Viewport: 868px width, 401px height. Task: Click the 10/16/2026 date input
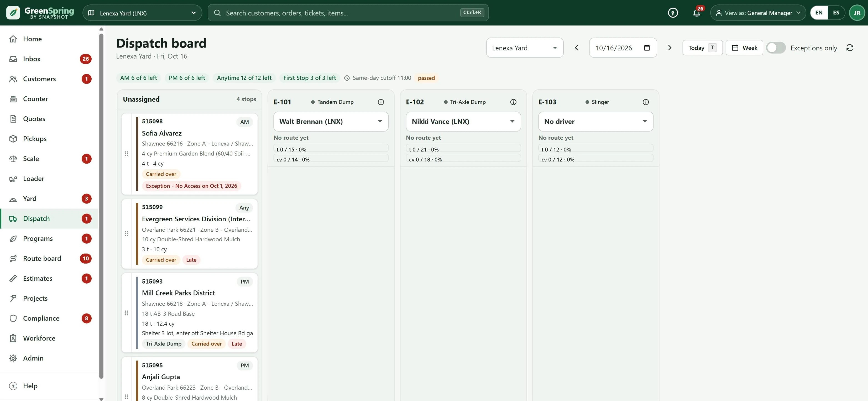point(623,47)
